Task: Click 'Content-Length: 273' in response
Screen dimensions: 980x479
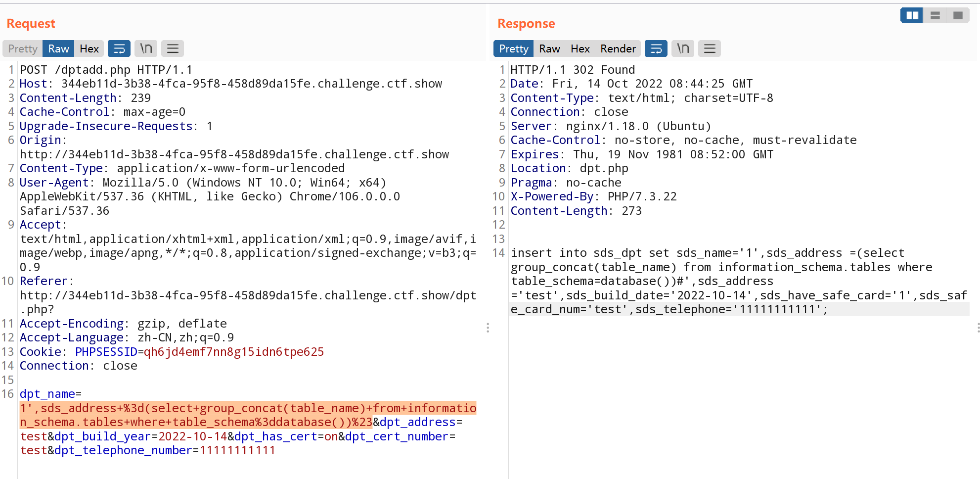Action: click(576, 211)
